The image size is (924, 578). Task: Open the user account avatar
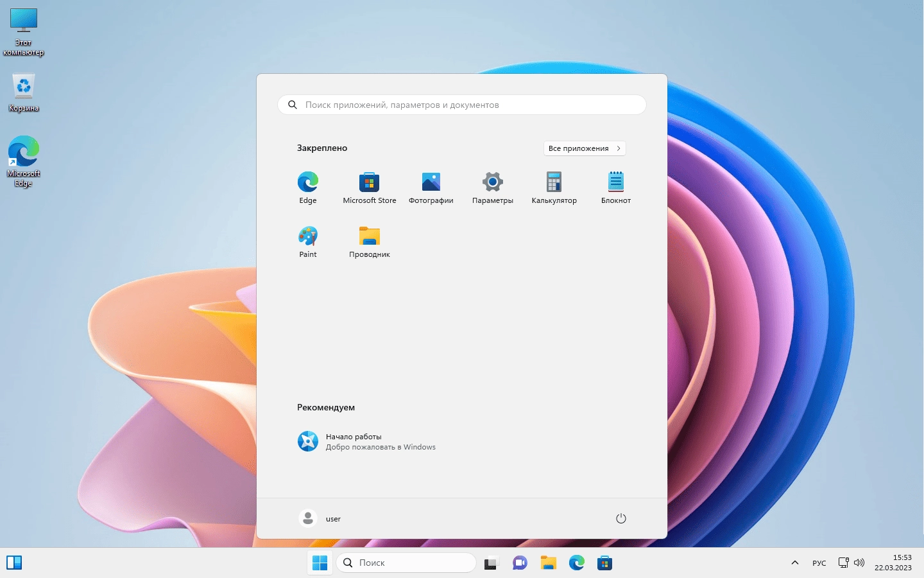point(308,518)
